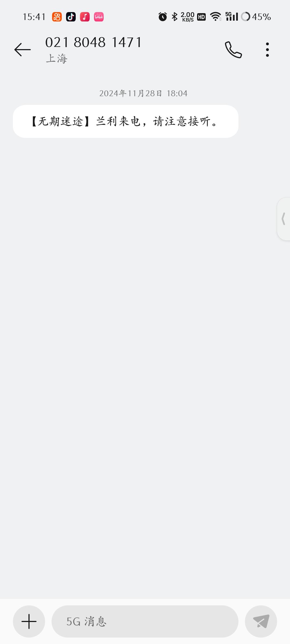Focus the 5G 消息 message input field

click(x=145, y=621)
